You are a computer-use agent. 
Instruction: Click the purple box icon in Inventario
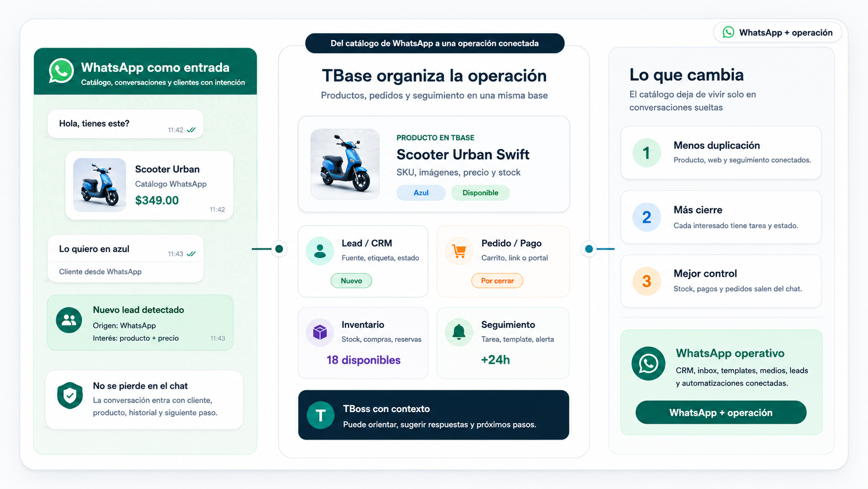[x=320, y=332]
